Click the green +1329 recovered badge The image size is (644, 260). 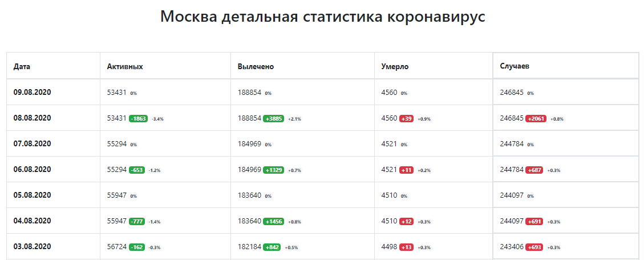pyautogui.click(x=273, y=170)
